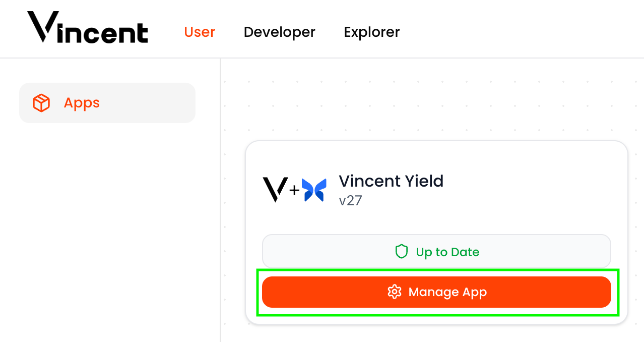Click the Up to Date status text
This screenshot has width=644, height=342.
coord(447,252)
